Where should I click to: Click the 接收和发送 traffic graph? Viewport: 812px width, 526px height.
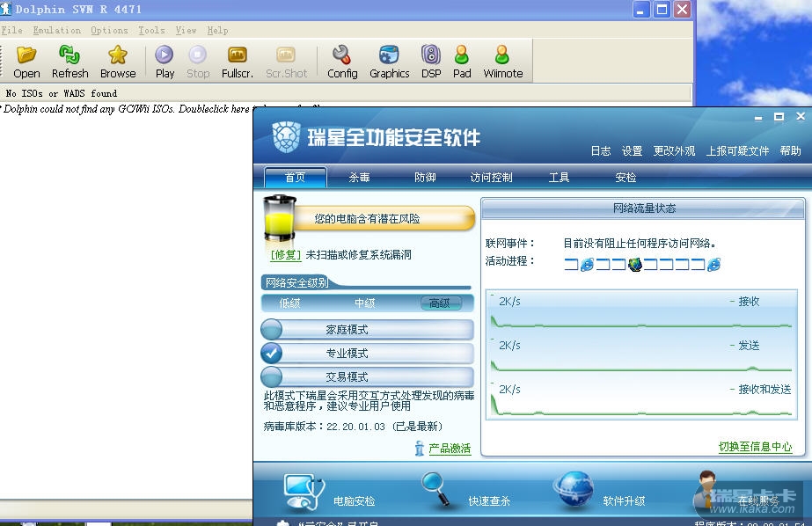pyautogui.click(x=641, y=398)
